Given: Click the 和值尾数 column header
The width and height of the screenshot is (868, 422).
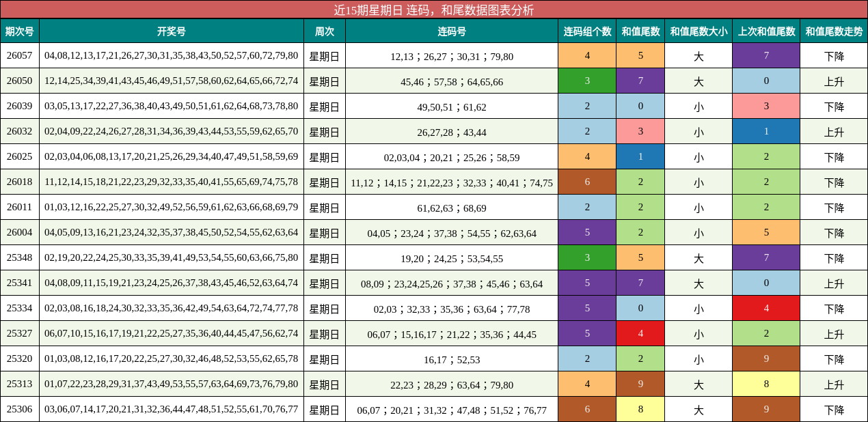Looking at the screenshot, I should (641, 31).
